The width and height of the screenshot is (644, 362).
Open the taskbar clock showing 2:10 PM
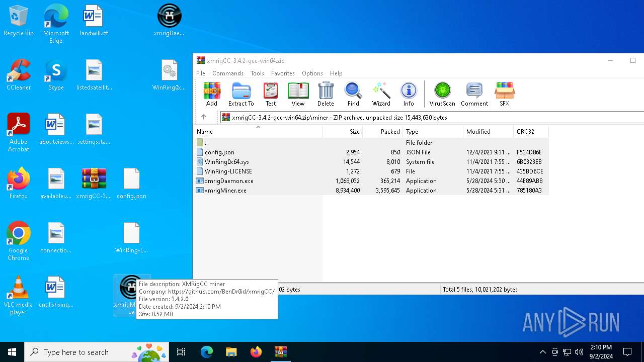(x=600, y=352)
